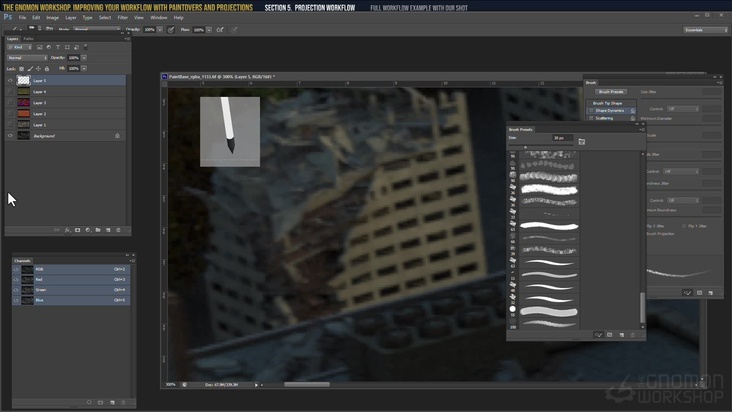Click the lock transparent pixels icon
Viewport: 732px width, 412px height.
(x=21, y=69)
